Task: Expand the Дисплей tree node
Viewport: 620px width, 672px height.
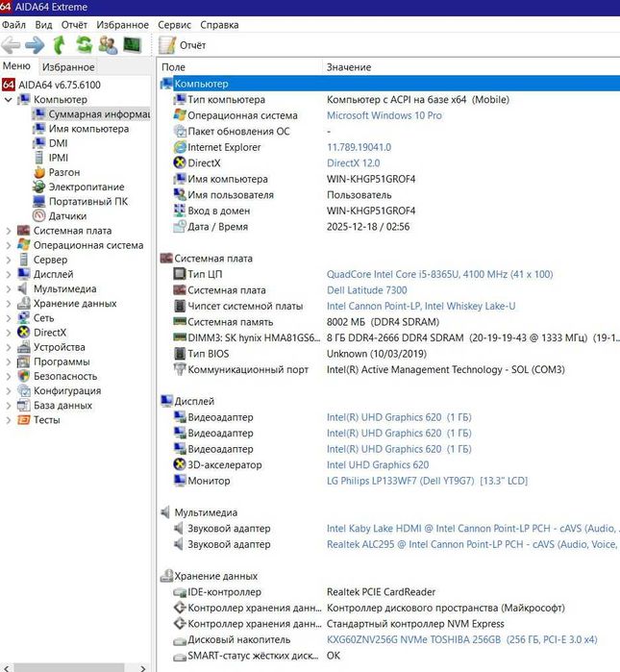Action: coord(8,274)
